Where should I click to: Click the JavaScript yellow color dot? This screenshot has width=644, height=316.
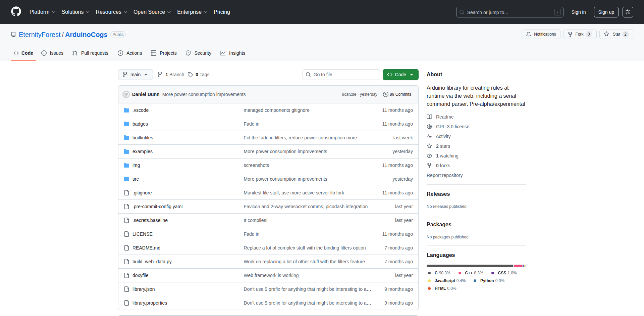(429, 281)
